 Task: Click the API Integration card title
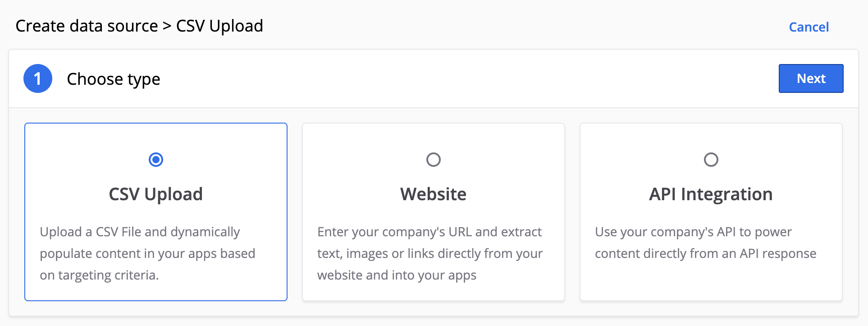(711, 194)
